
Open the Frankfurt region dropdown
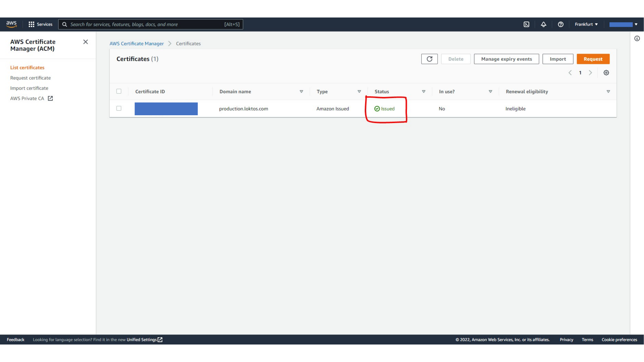pyautogui.click(x=586, y=24)
